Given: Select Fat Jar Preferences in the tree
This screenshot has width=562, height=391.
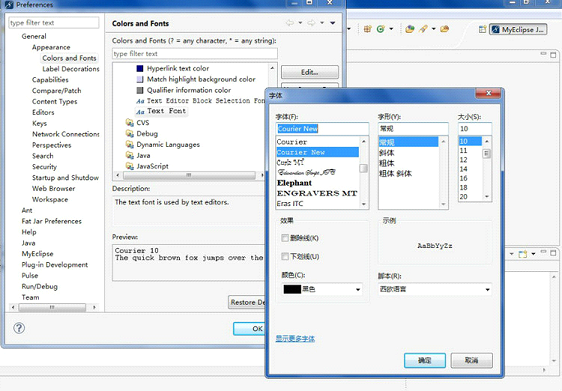Looking at the screenshot, I should 51,221.
